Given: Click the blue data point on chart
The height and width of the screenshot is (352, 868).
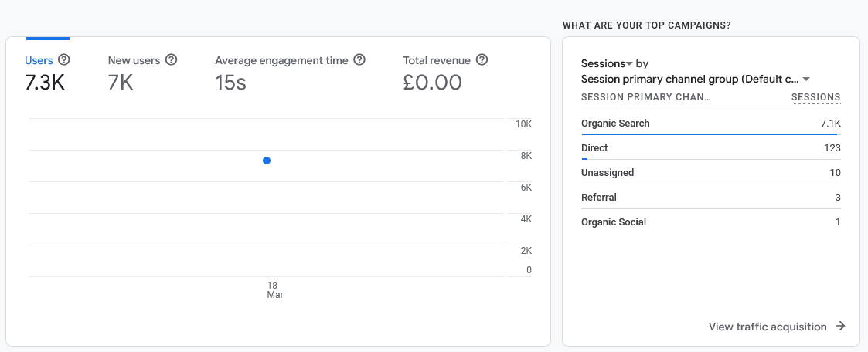Looking at the screenshot, I should 266,161.
